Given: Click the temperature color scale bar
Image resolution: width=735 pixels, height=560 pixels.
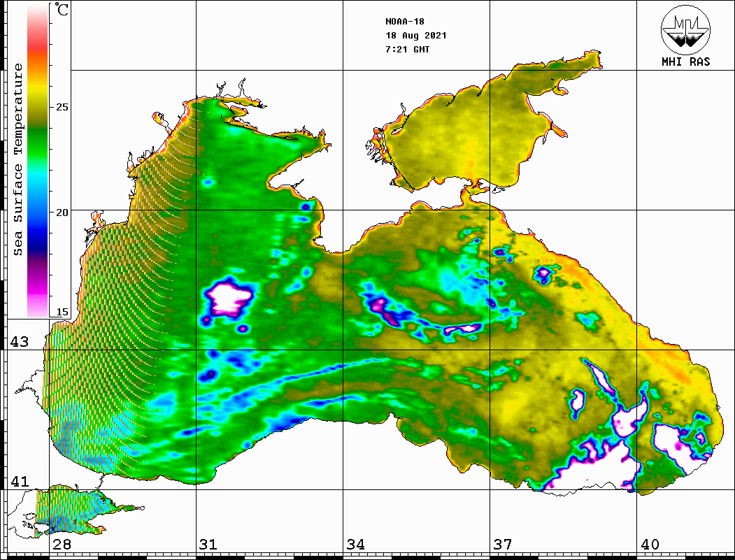Looking at the screenshot, I should click(x=38, y=160).
